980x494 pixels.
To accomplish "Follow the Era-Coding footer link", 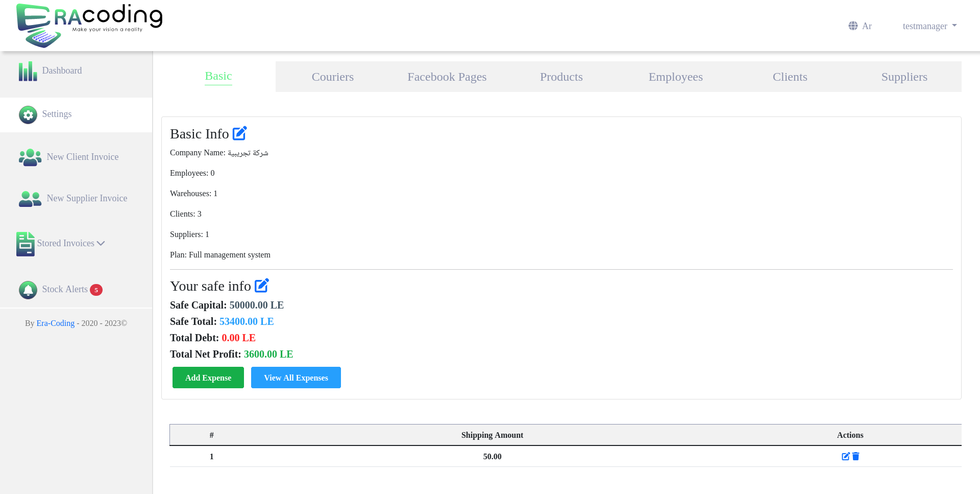I will [x=55, y=323].
